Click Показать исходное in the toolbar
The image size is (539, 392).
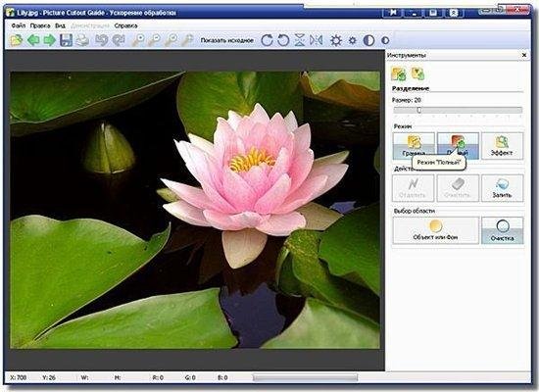(x=227, y=40)
